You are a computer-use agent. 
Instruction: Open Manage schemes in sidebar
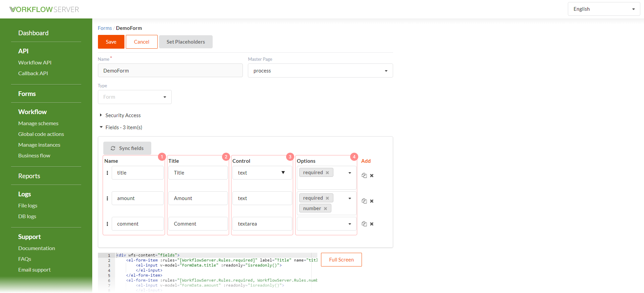38,123
